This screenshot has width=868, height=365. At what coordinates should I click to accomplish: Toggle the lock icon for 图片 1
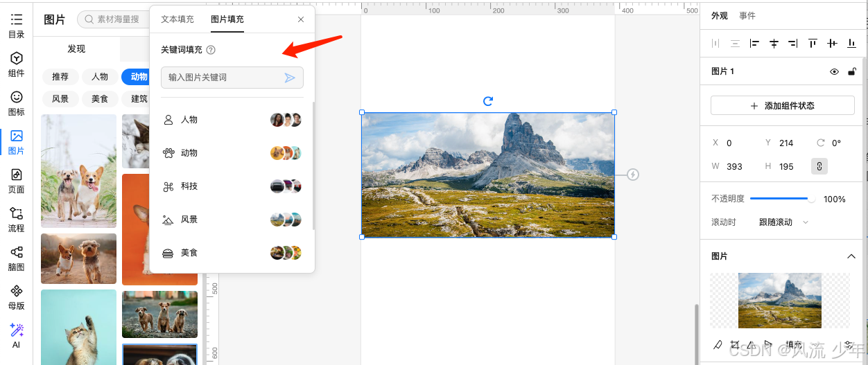coord(852,71)
